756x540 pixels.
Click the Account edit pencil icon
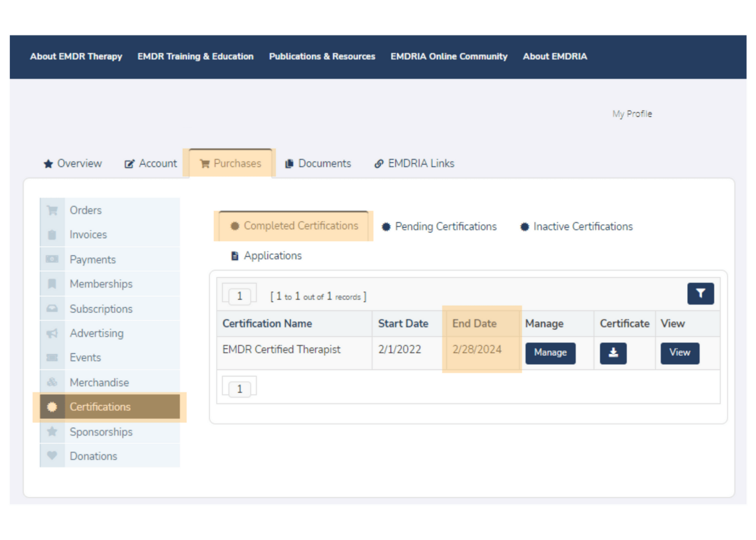point(129,164)
